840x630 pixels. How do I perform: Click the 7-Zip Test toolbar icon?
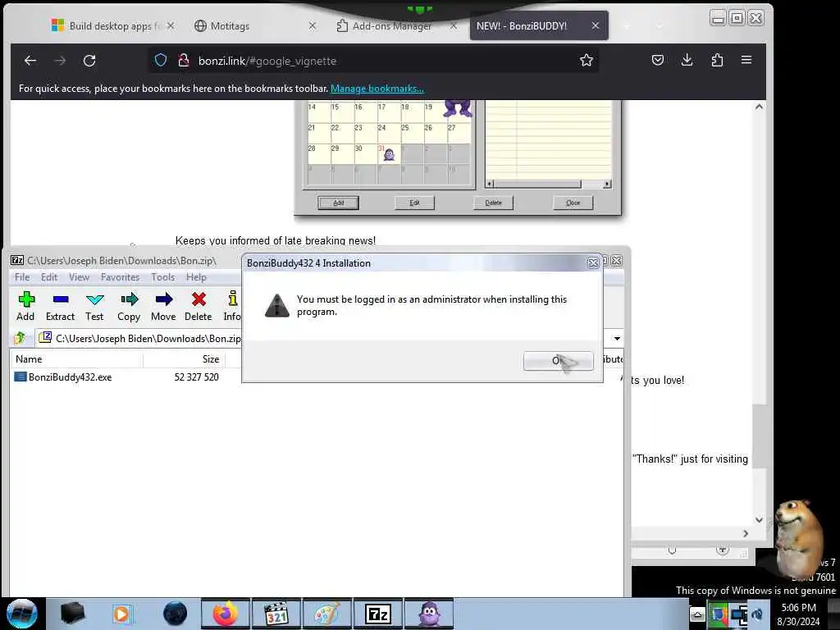click(94, 306)
